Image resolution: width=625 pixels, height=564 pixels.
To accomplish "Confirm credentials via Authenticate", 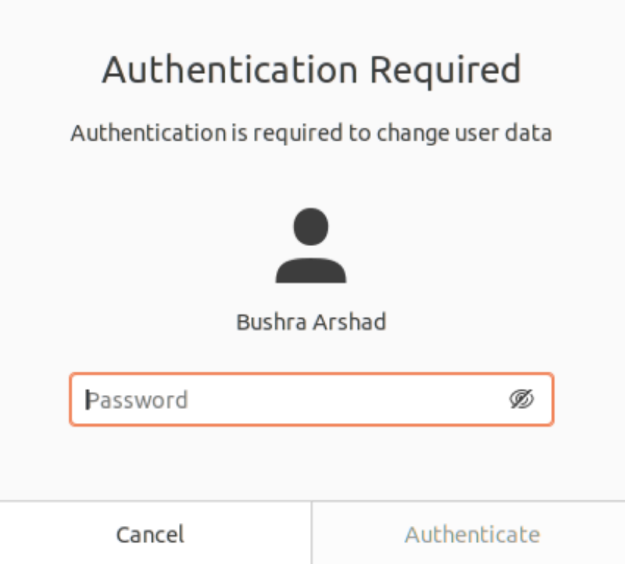I will (x=472, y=534).
